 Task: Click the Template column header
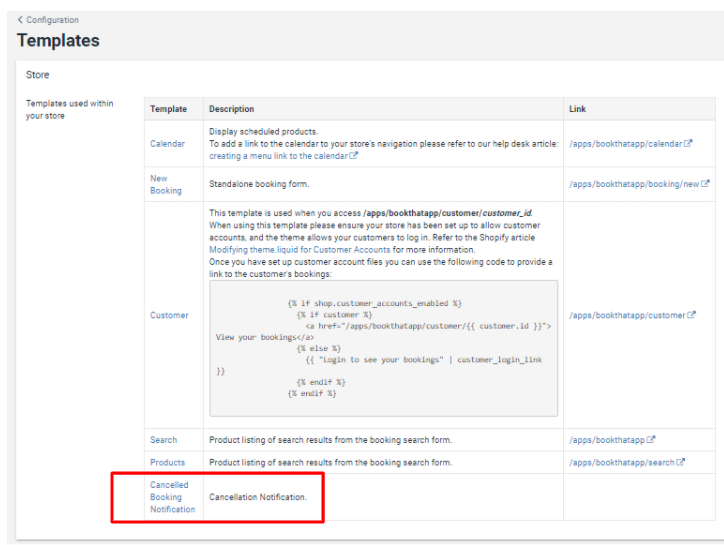(x=168, y=109)
